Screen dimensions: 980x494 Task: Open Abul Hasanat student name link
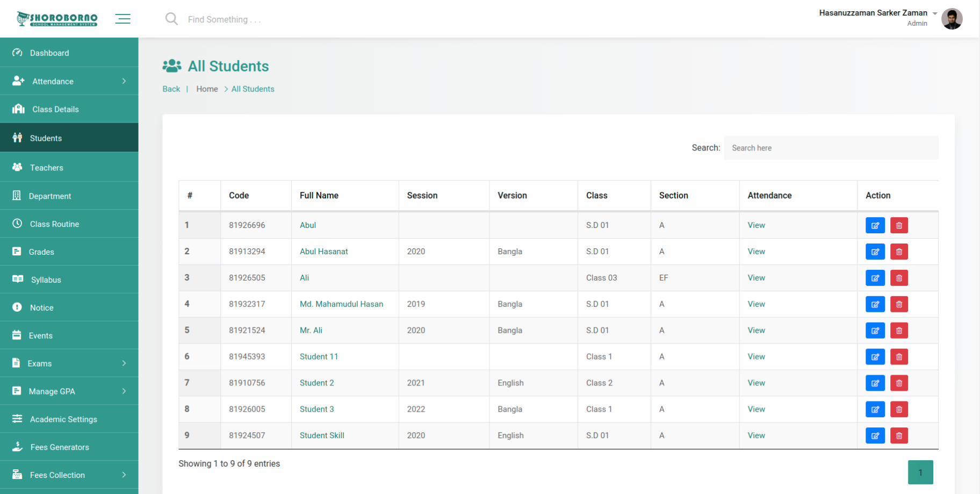point(324,252)
